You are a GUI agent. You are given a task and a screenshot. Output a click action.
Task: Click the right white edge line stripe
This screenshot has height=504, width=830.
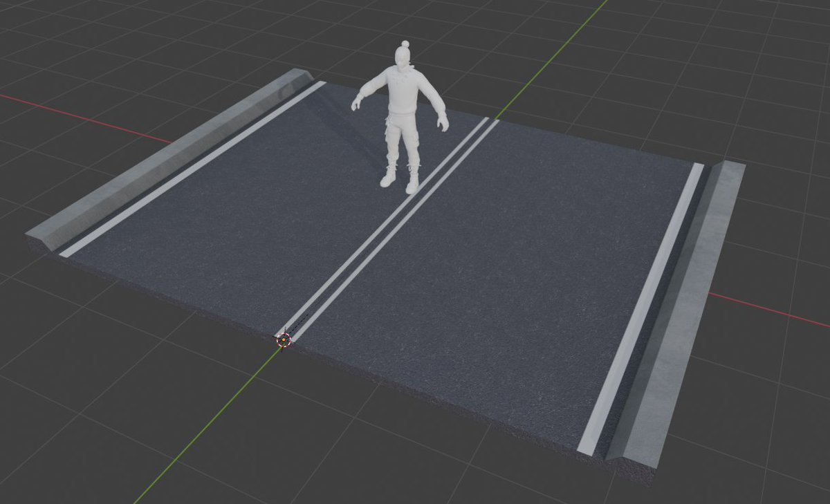(641, 308)
